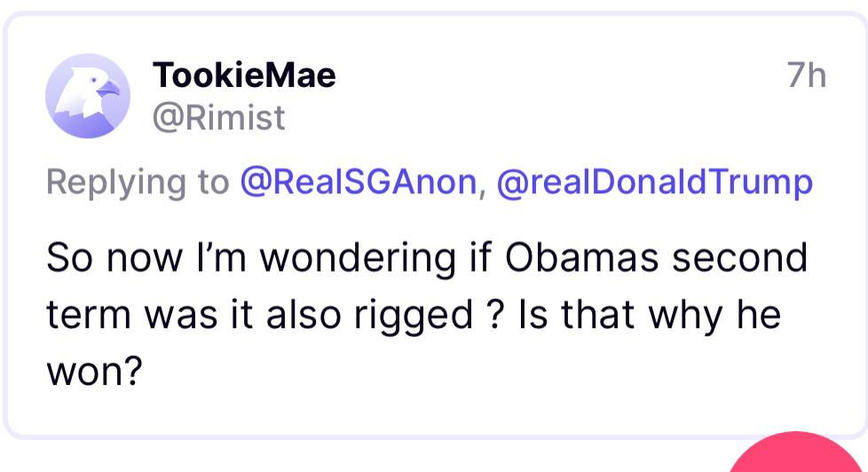Select the @Rimist username handle
The width and height of the screenshot is (868, 472).
click(x=218, y=116)
